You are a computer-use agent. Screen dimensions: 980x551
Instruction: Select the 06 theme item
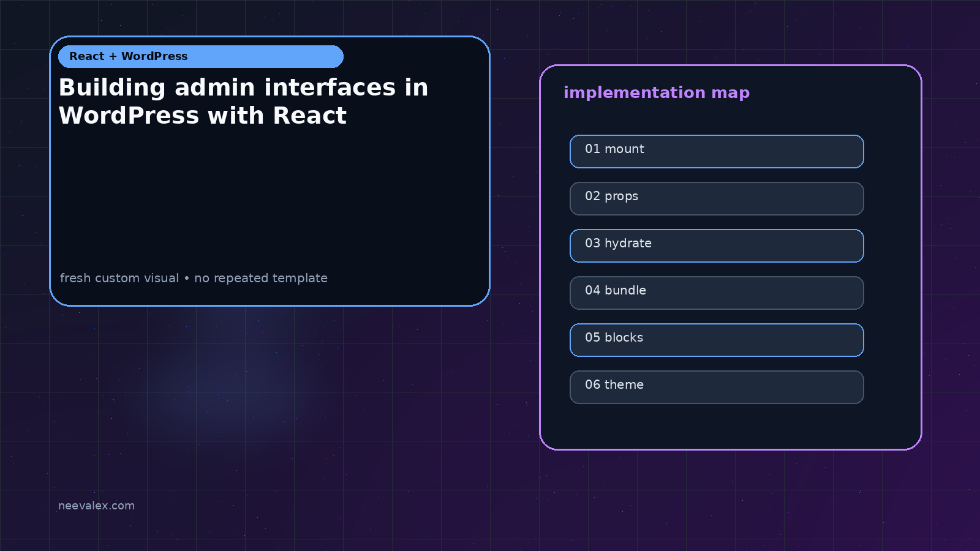(717, 387)
